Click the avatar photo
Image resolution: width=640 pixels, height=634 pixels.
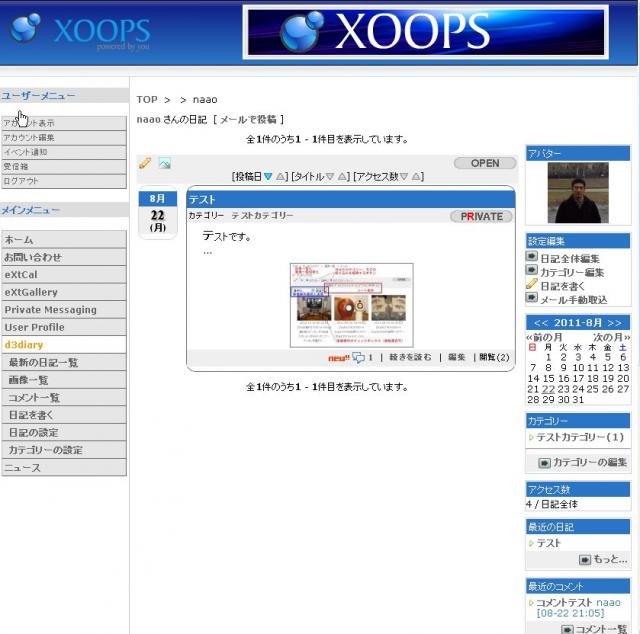578,193
